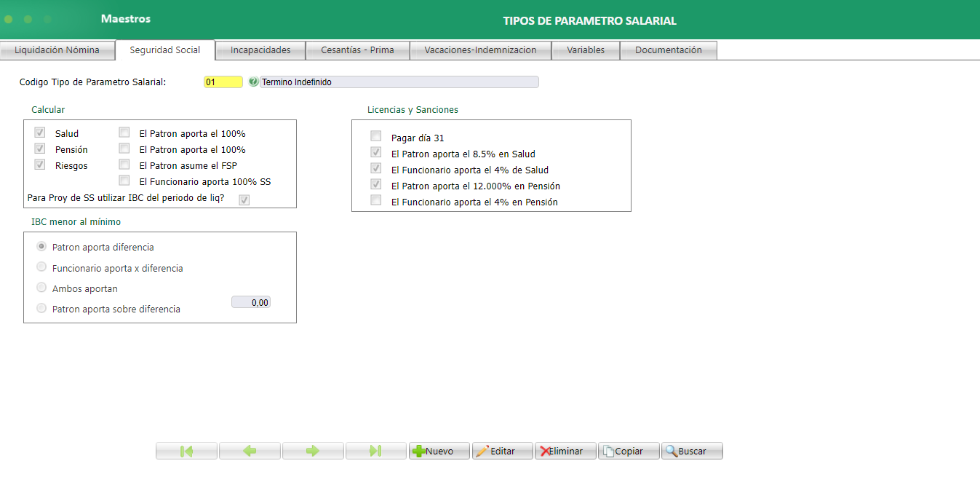Jump to the last record
980x485 pixels.
(x=376, y=450)
